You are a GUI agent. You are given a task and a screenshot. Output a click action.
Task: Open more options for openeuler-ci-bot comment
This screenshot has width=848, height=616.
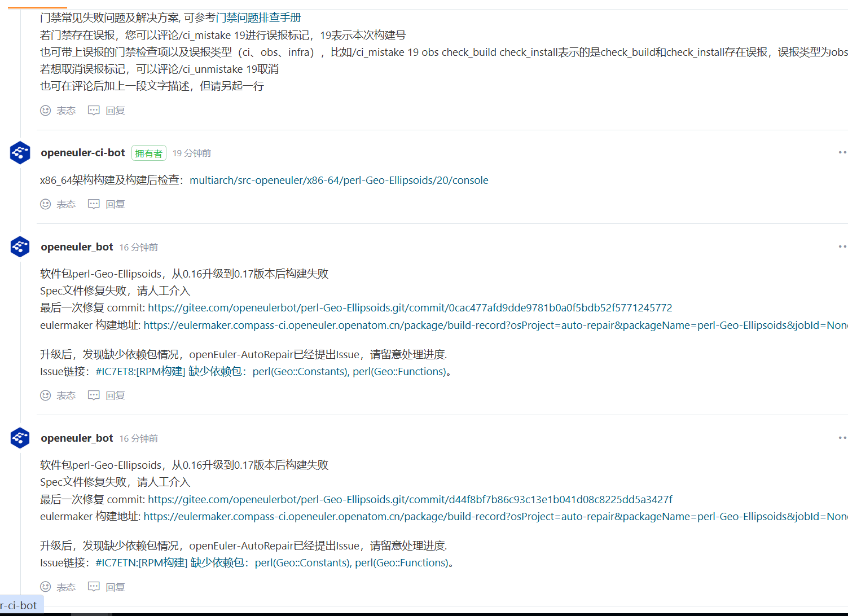point(842,152)
